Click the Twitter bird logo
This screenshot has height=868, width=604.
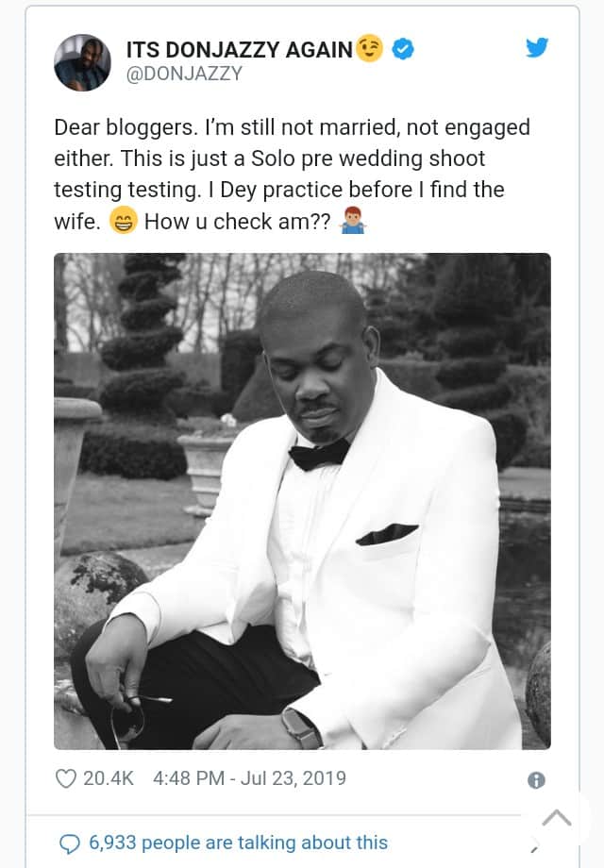(x=537, y=48)
